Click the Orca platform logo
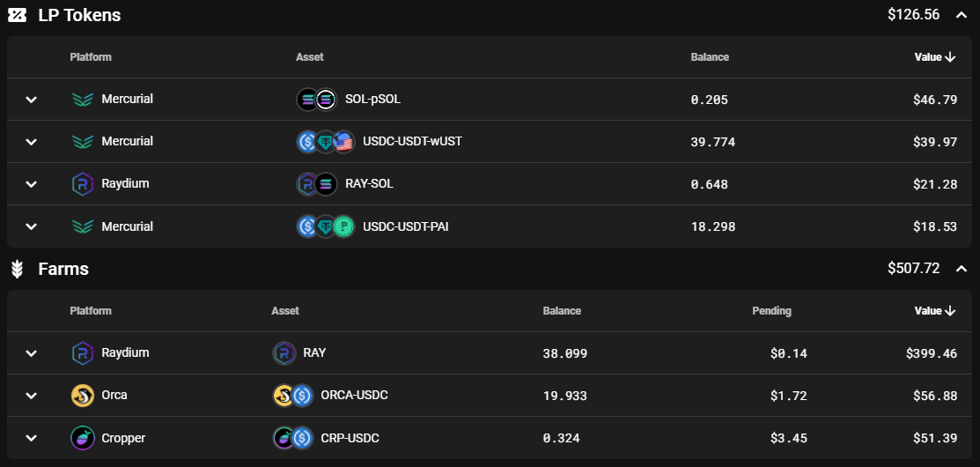980x467 pixels. (82, 396)
